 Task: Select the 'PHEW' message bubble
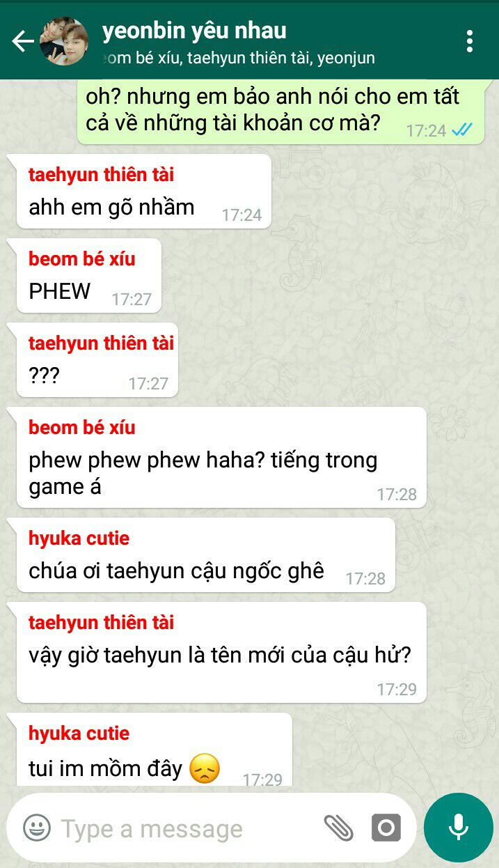[x=88, y=275]
